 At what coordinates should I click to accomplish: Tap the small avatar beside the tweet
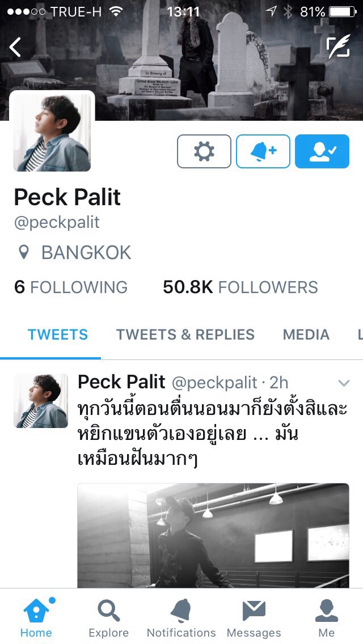click(x=41, y=401)
